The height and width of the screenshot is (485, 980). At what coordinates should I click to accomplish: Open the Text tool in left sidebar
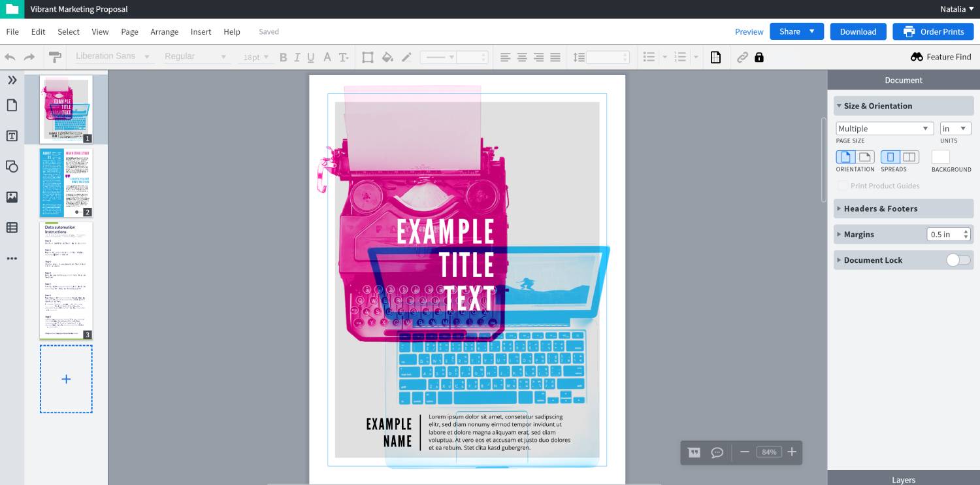(x=12, y=136)
